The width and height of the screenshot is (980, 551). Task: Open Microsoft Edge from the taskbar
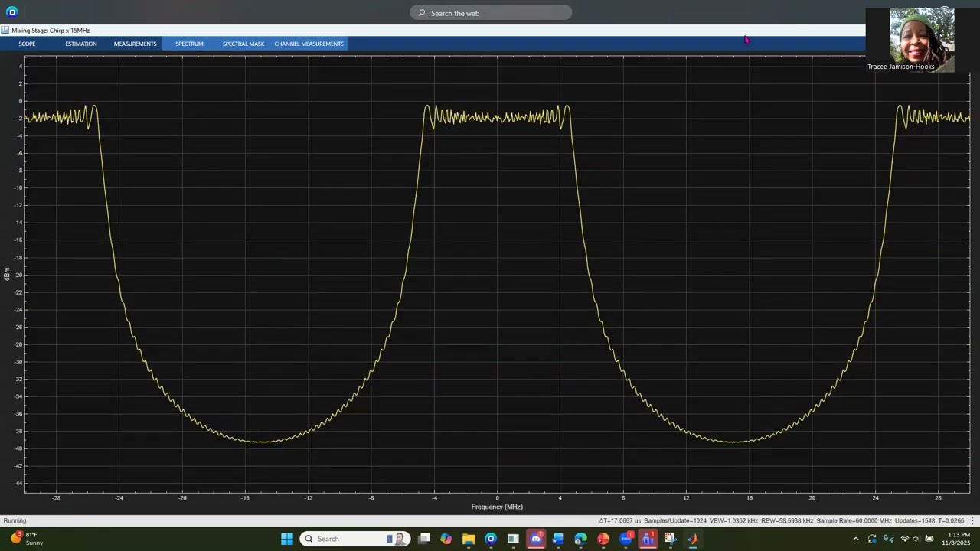[580, 539]
